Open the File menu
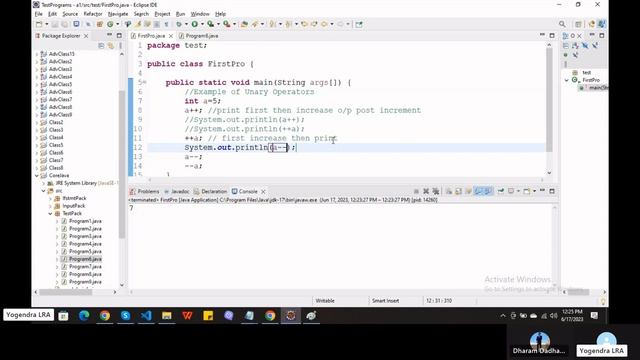Screen dimensions: 640x360 (39, 14)
